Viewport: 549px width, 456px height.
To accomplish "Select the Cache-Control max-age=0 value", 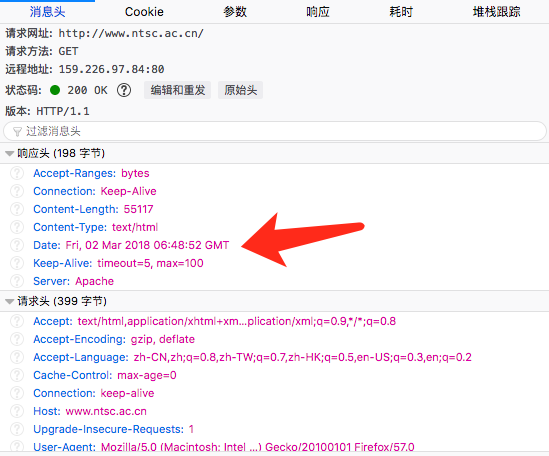I will (x=147, y=375).
